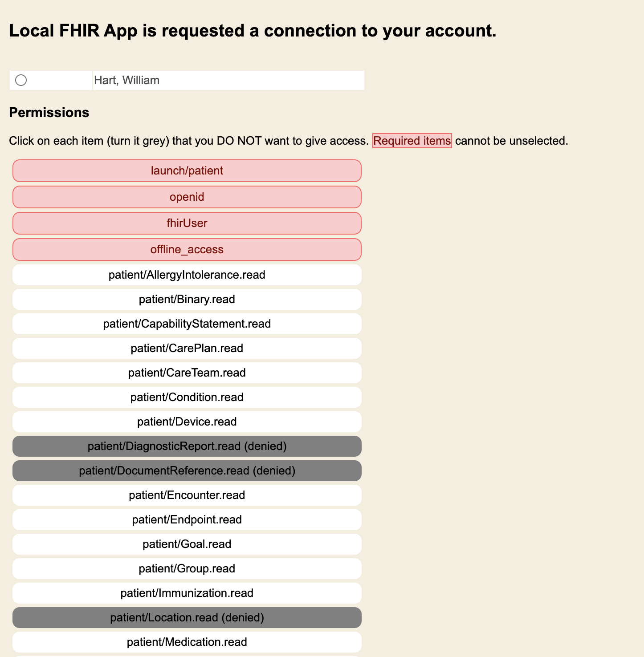644x657 pixels.
Task: Click the required launch/patient scope
Action: (187, 171)
